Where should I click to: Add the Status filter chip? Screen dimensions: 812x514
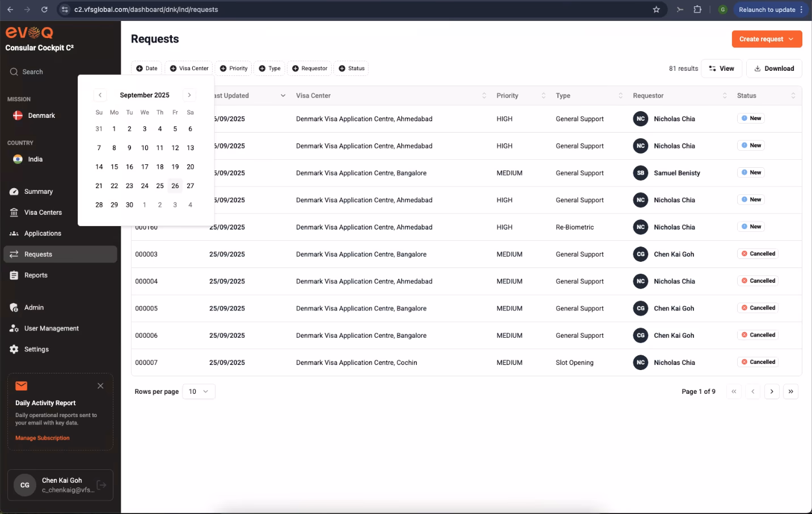(x=352, y=69)
